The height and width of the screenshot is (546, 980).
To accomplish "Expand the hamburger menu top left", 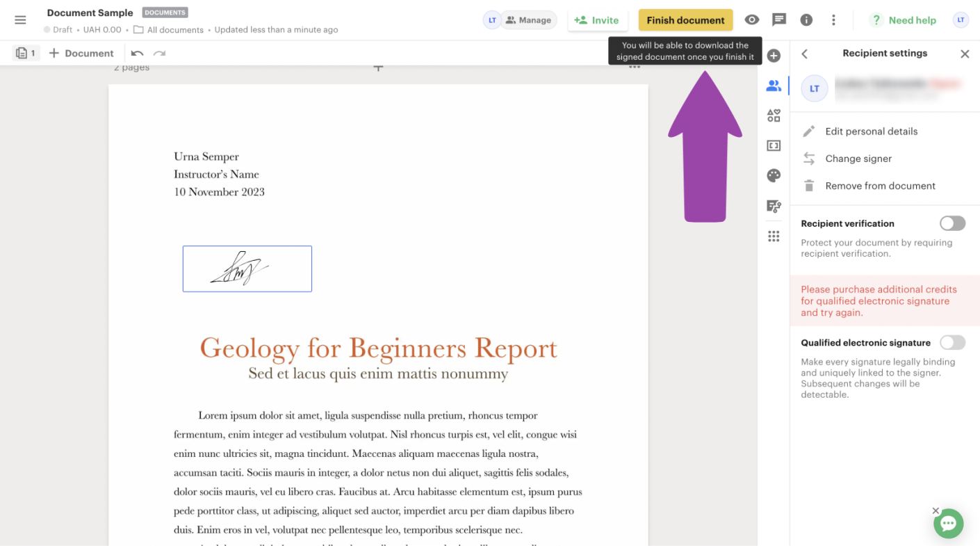I will (x=20, y=19).
